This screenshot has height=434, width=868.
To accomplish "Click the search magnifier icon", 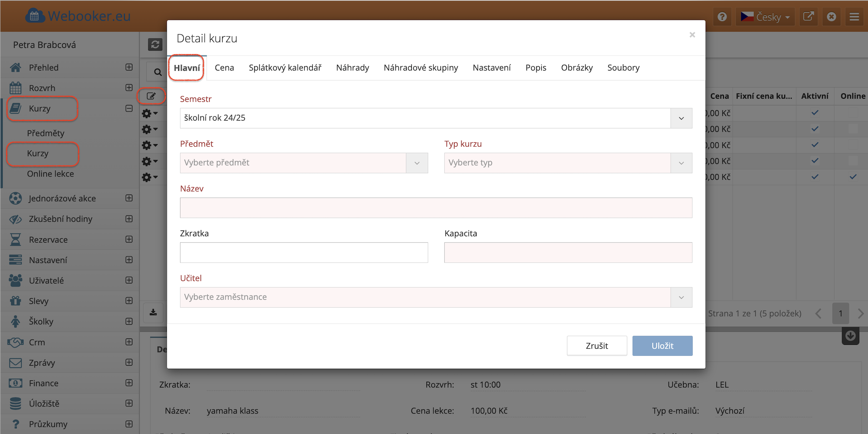I will pos(157,72).
